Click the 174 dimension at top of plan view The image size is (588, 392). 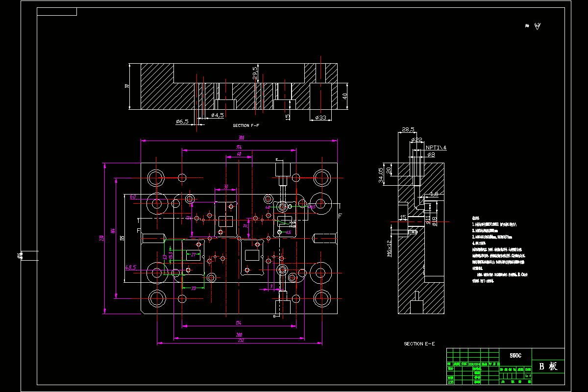tap(239, 147)
